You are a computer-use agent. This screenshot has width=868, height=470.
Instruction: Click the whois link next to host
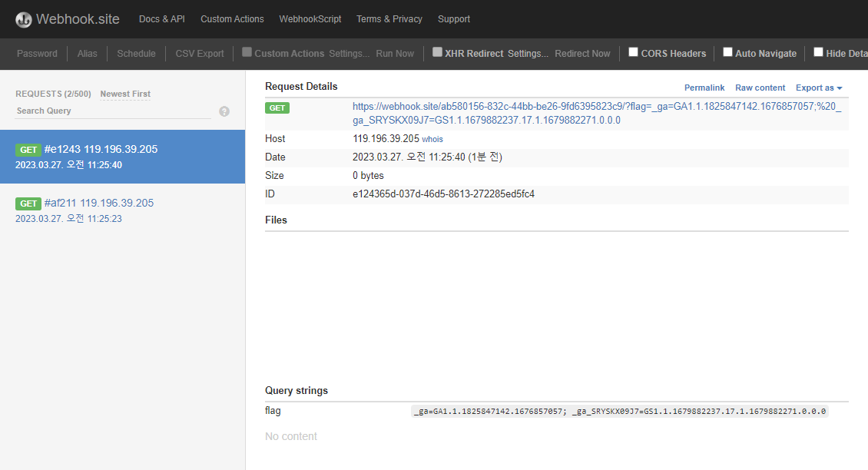pyautogui.click(x=432, y=140)
